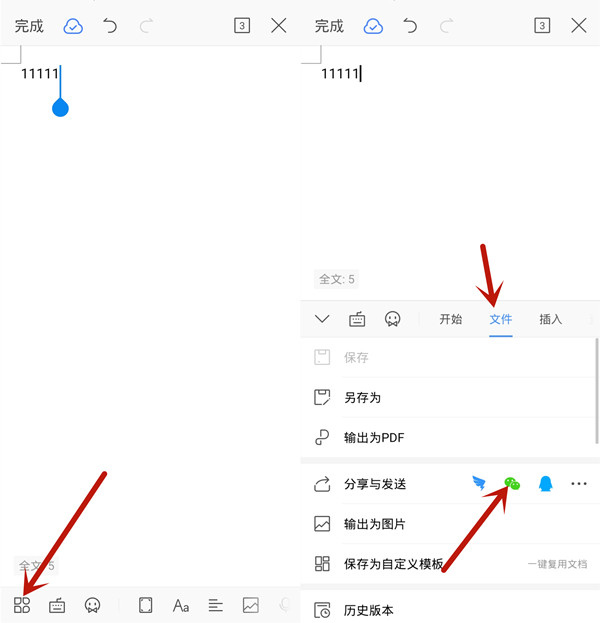The width and height of the screenshot is (600, 623).
Task: Tap the microphone voice input icon
Action: click(x=285, y=605)
